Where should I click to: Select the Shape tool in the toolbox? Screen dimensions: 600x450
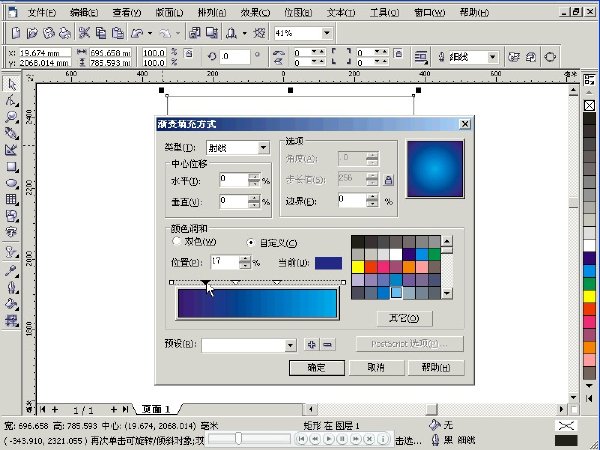tap(11, 100)
